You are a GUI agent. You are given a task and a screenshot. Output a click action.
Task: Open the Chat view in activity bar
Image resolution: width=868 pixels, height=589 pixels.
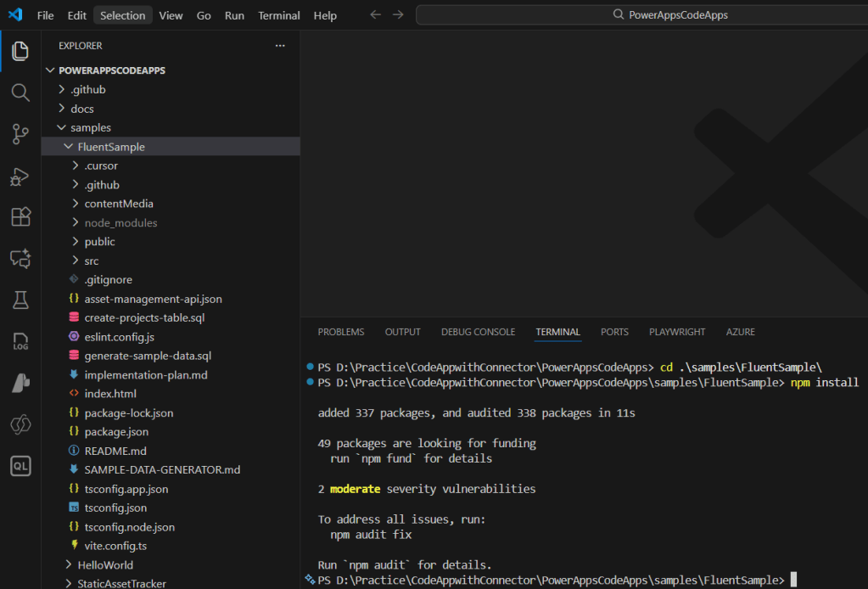point(20,259)
